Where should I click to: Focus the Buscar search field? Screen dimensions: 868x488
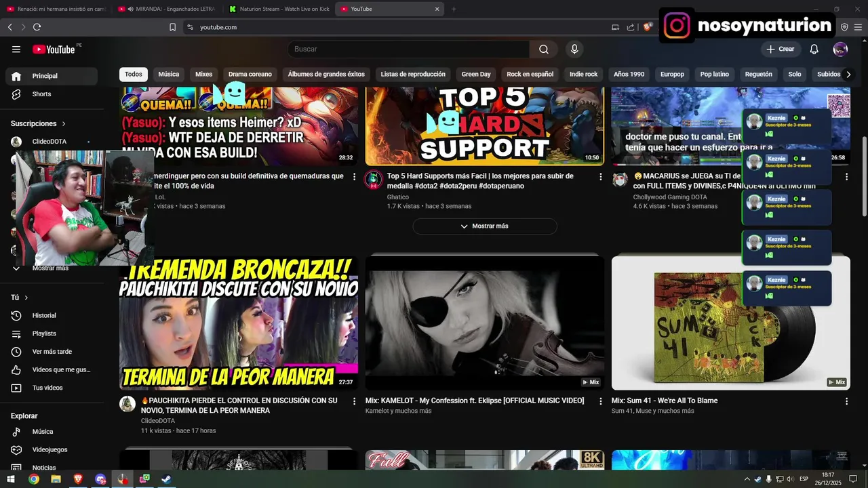(409, 49)
